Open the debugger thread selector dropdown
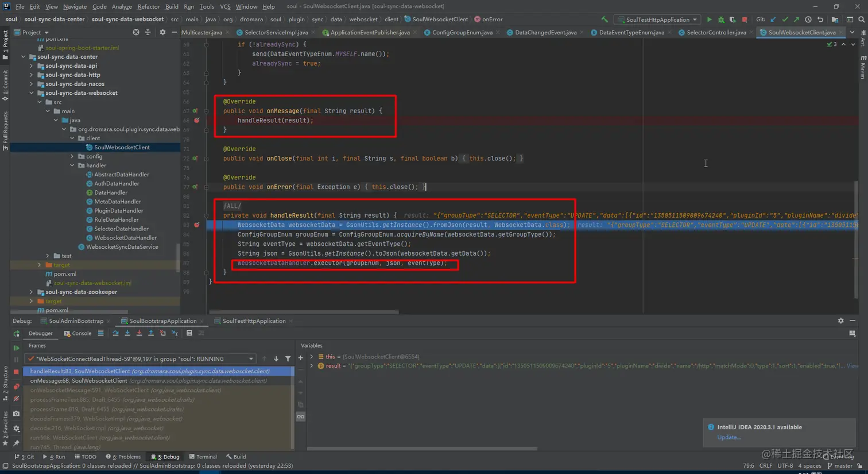This screenshot has height=474, width=868. click(x=251, y=359)
